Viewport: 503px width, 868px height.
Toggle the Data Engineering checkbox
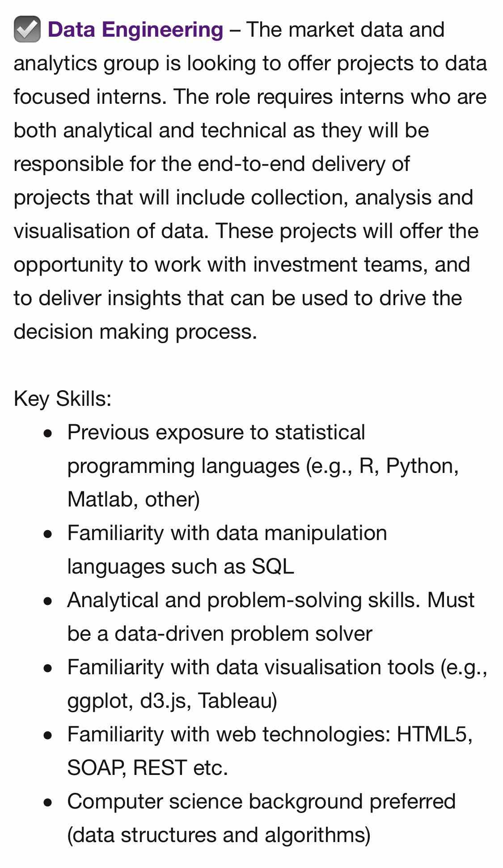click(x=27, y=30)
